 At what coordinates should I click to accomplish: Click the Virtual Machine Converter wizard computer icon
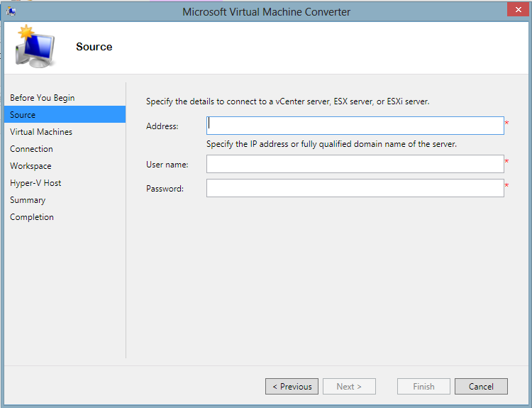[35, 47]
